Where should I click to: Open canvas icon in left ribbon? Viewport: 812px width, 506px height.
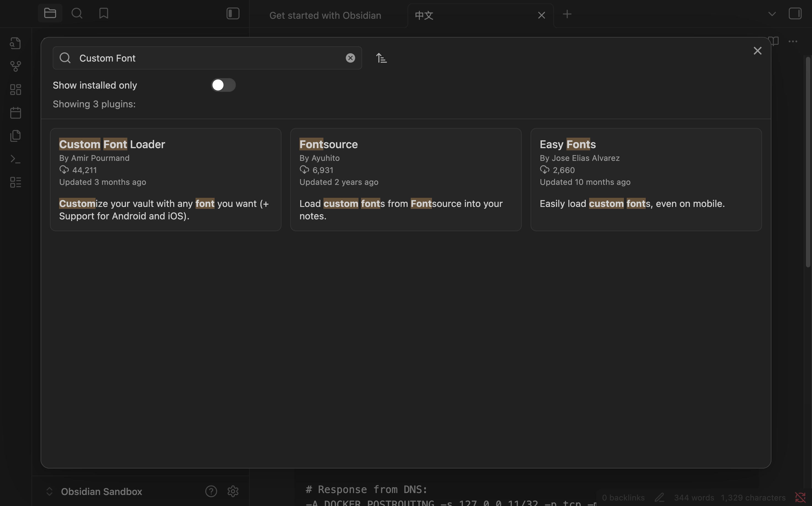15,89
